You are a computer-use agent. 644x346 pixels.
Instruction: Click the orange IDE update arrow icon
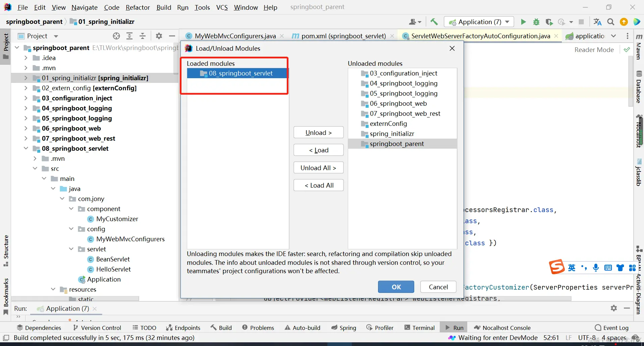(x=624, y=22)
